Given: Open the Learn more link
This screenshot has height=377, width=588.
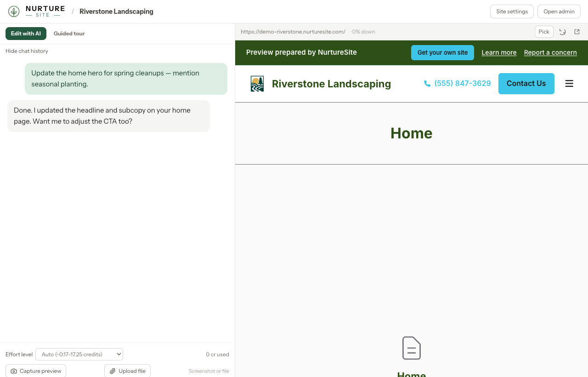Looking at the screenshot, I should 499,52.
